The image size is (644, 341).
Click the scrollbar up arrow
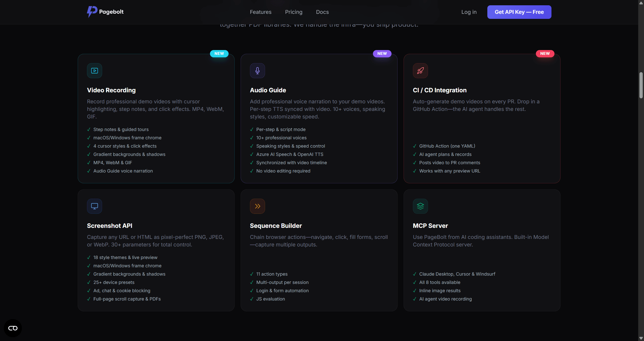(641, 3)
